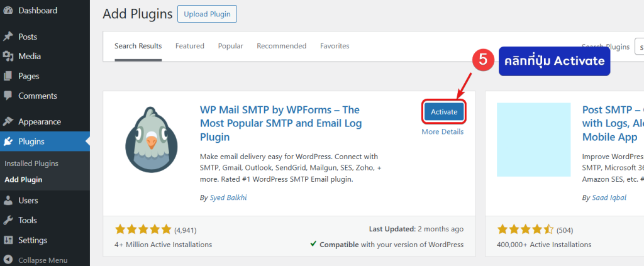Open the Recommended plugins tab

click(x=281, y=46)
